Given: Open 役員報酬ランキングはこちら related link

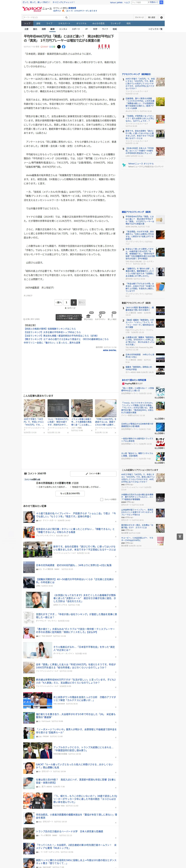Looking at the screenshot, I should [50, 329].
